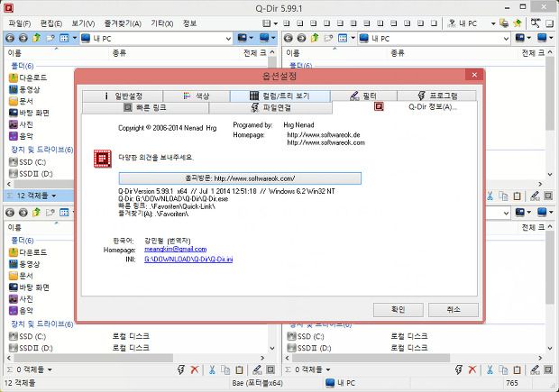Open 0 객체들 dropdown in bottom-left pane
Screen dimensions: 559x392
click(50, 369)
